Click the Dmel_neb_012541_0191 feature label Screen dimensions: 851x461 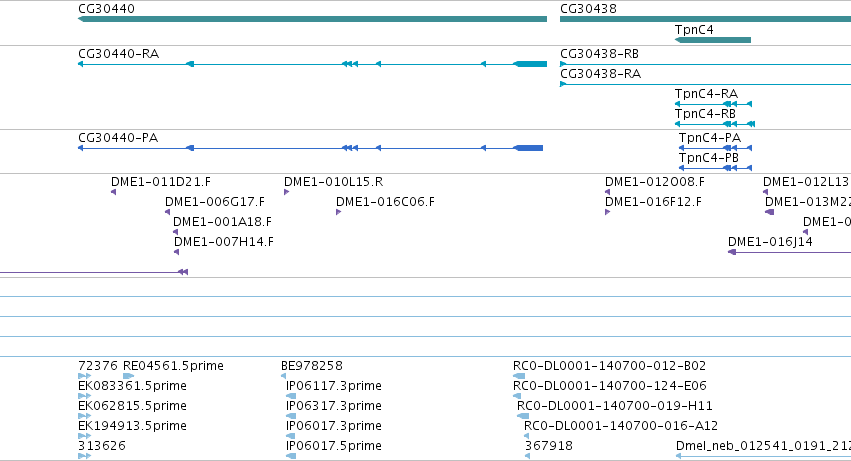[x=763, y=446]
